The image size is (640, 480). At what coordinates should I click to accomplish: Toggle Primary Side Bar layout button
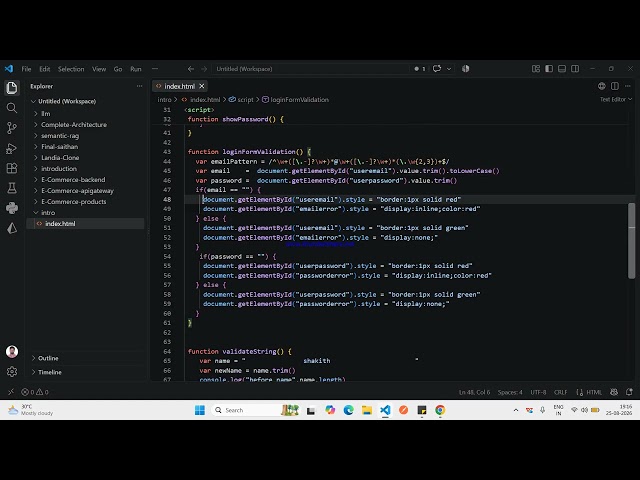549,69
